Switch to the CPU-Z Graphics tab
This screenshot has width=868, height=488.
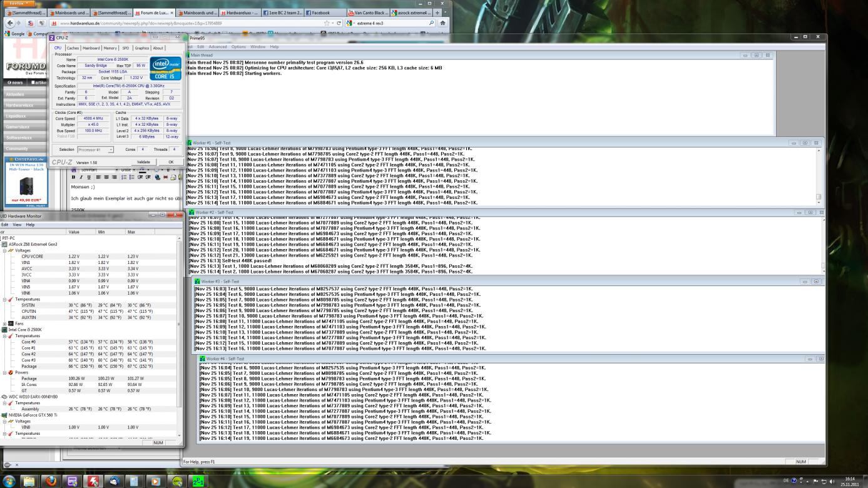point(141,48)
